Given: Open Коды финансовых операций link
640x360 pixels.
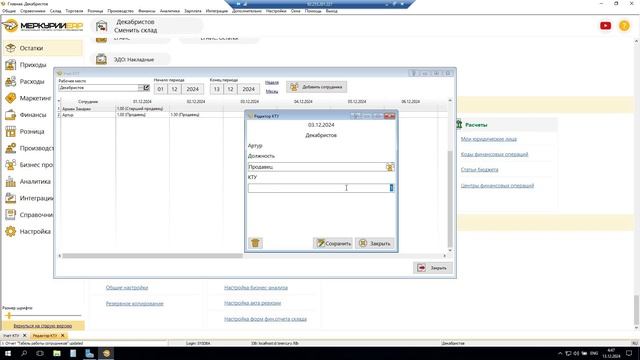Looking at the screenshot, I should pyautogui.click(x=494, y=154).
